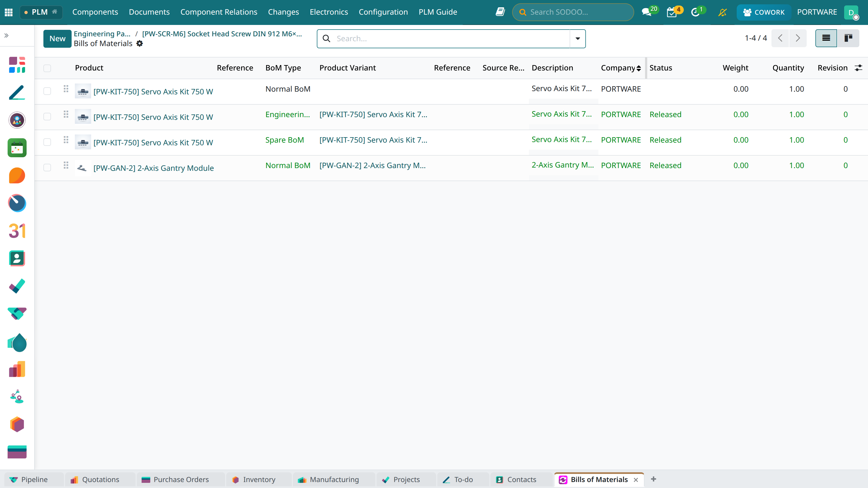The height and width of the screenshot is (488, 868).
Task: Open the book knowledge icon in top bar
Action: (x=500, y=12)
